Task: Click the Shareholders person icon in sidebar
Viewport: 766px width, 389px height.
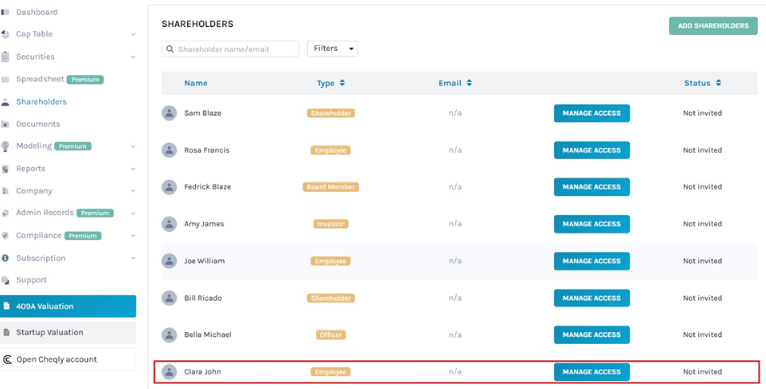Action: 5,102
